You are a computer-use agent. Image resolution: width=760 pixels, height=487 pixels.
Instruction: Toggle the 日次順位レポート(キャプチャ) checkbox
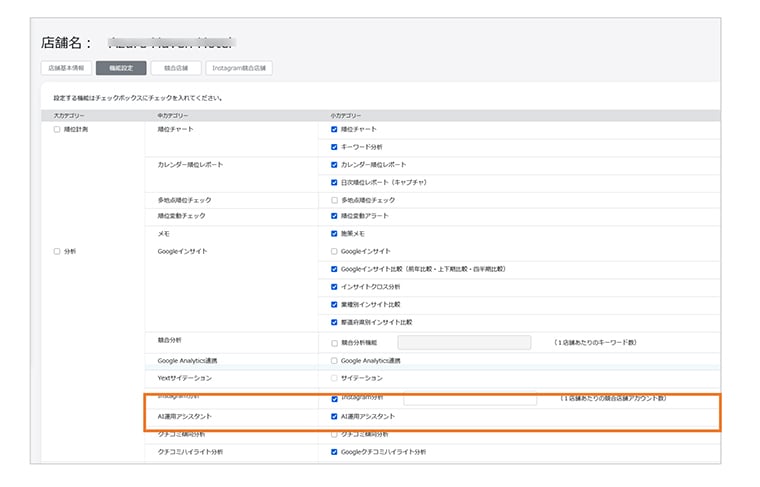pos(334,183)
